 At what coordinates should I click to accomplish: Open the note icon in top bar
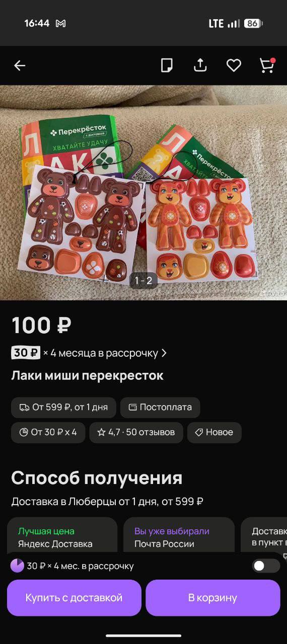pos(167,65)
